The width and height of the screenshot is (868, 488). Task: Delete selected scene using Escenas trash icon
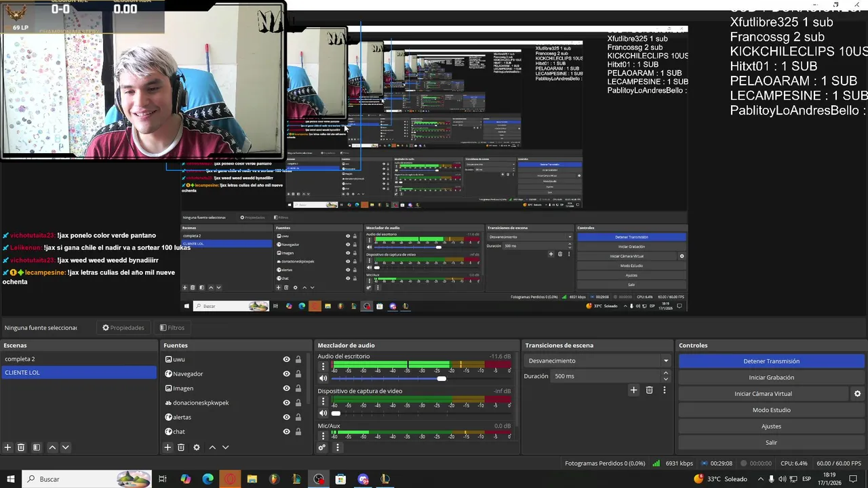(21, 447)
